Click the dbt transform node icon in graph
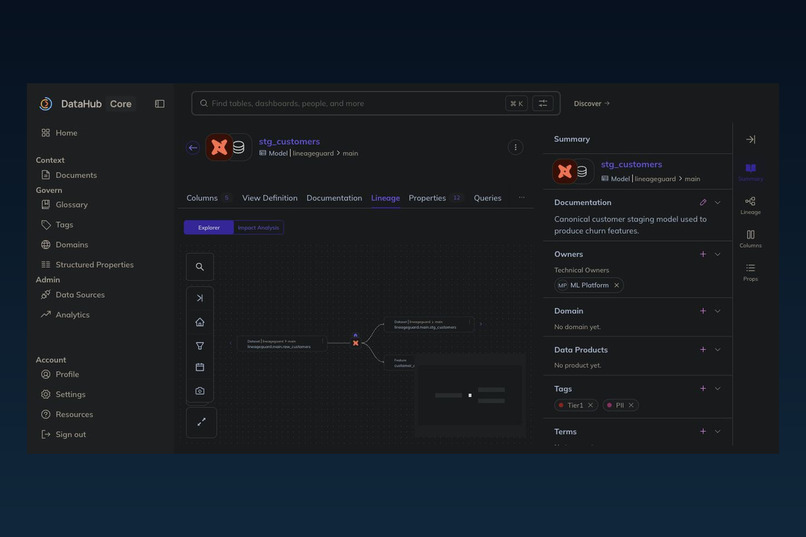 pyautogui.click(x=356, y=343)
